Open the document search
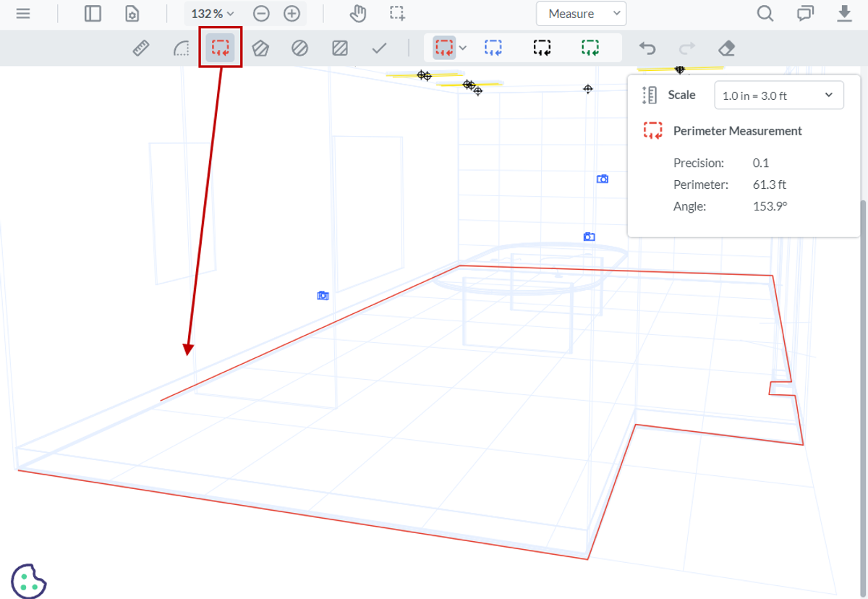The width and height of the screenshot is (868, 599). click(765, 13)
